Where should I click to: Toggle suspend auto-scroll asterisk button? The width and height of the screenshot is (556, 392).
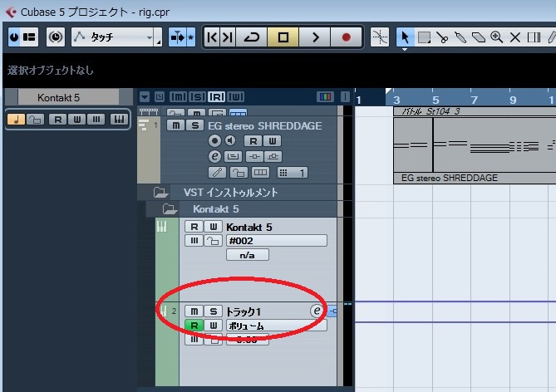point(191,37)
